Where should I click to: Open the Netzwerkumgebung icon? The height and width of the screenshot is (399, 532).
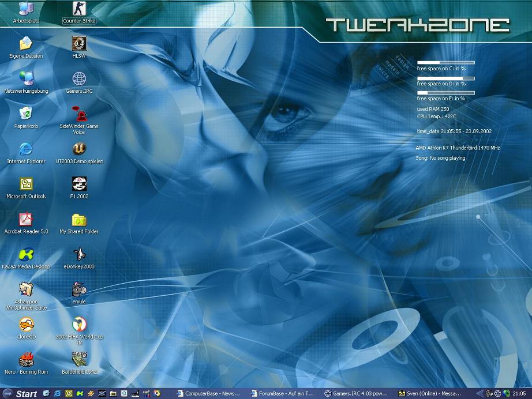26,82
